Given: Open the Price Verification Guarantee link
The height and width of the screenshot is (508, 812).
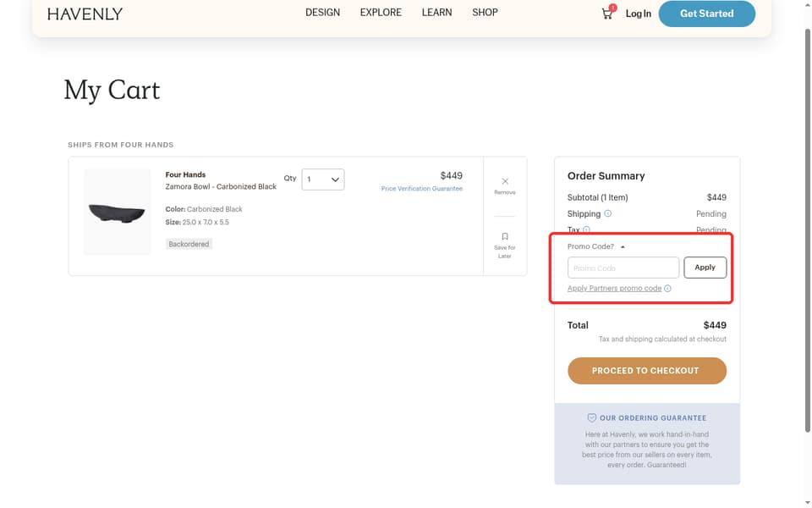Looking at the screenshot, I should (421, 189).
